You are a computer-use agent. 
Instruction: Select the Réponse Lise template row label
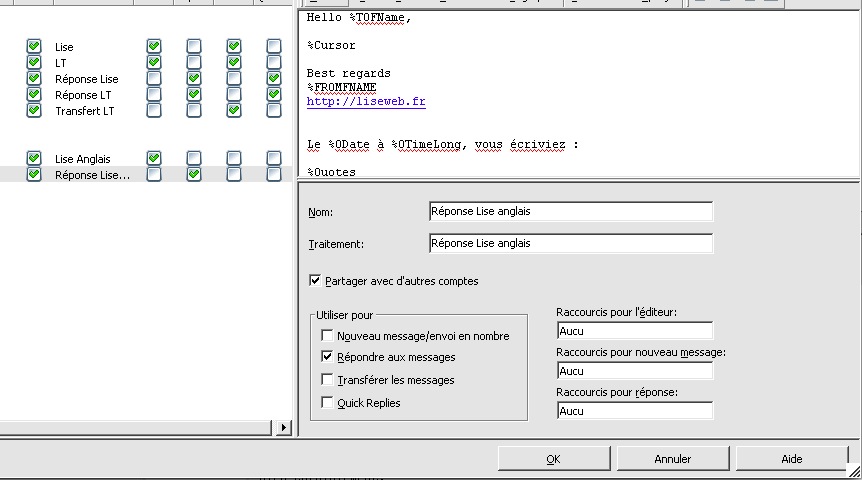(86, 79)
